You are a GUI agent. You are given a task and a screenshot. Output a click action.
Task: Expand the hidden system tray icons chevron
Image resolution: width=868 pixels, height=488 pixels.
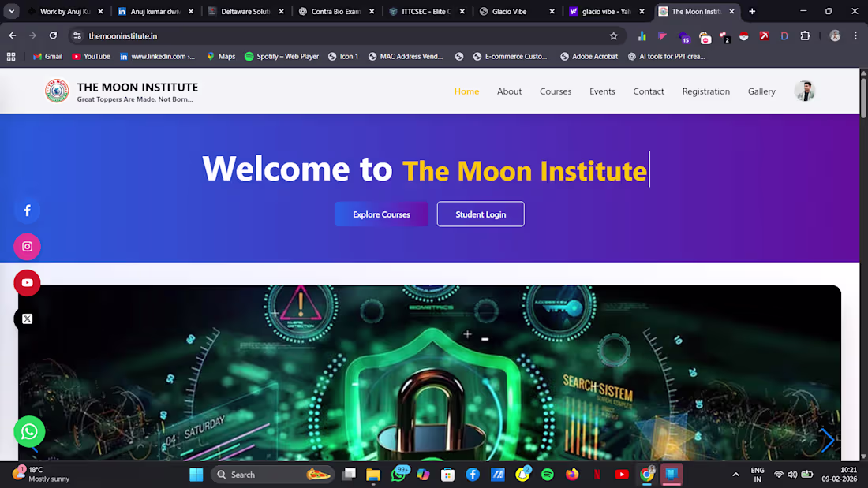(735, 475)
